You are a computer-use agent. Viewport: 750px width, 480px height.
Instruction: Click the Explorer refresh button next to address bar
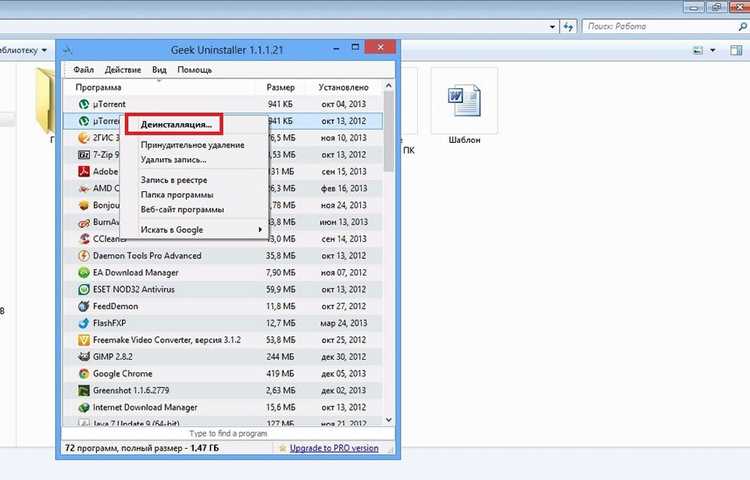(x=568, y=26)
